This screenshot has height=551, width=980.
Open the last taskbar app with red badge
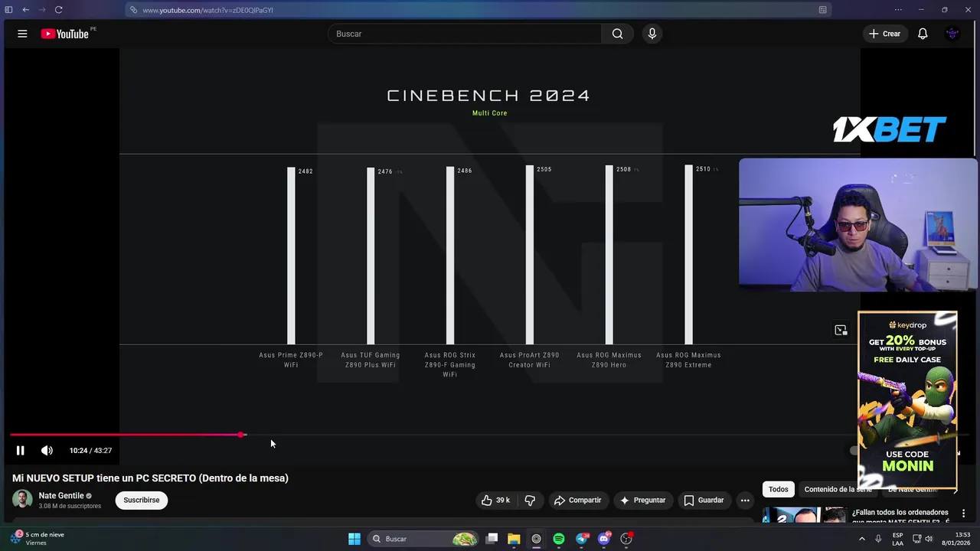[x=626, y=539]
